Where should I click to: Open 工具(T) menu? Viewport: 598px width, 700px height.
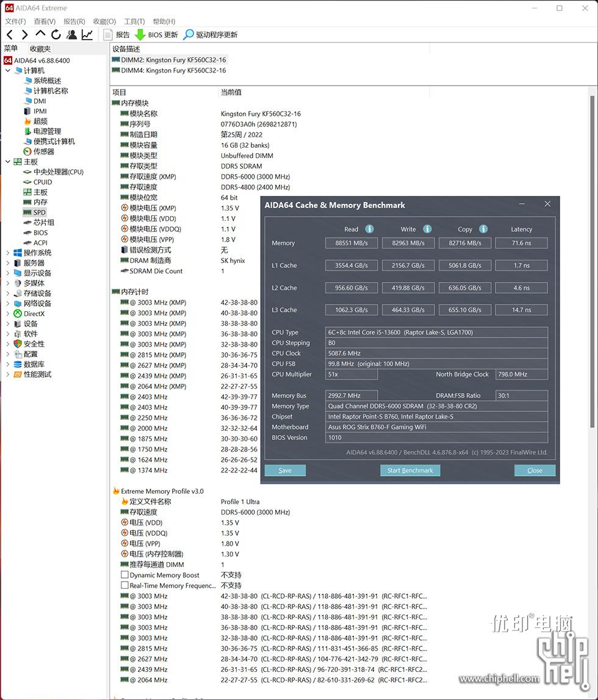tap(134, 21)
